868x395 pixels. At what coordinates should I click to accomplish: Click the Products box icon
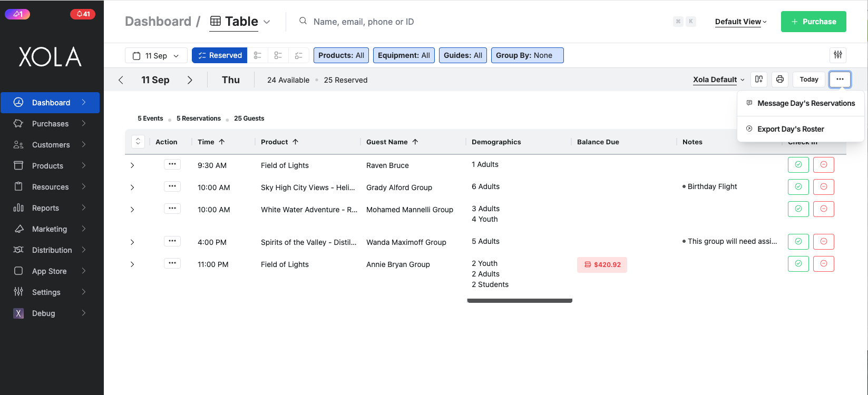[x=18, y=166]
